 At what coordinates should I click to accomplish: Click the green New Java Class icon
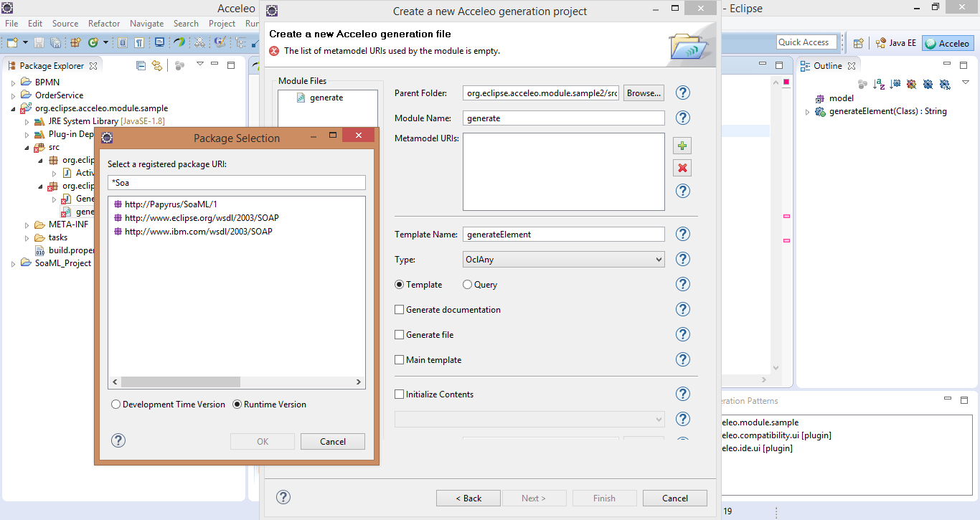(x=93, y=42)
